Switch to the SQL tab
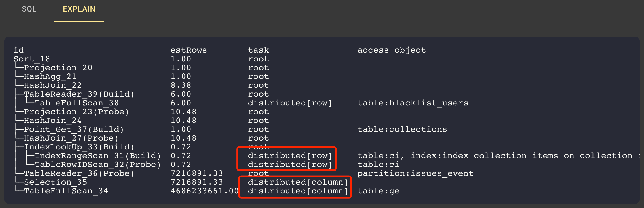This screenshot has height=208, width=644. tap(29, 9)
